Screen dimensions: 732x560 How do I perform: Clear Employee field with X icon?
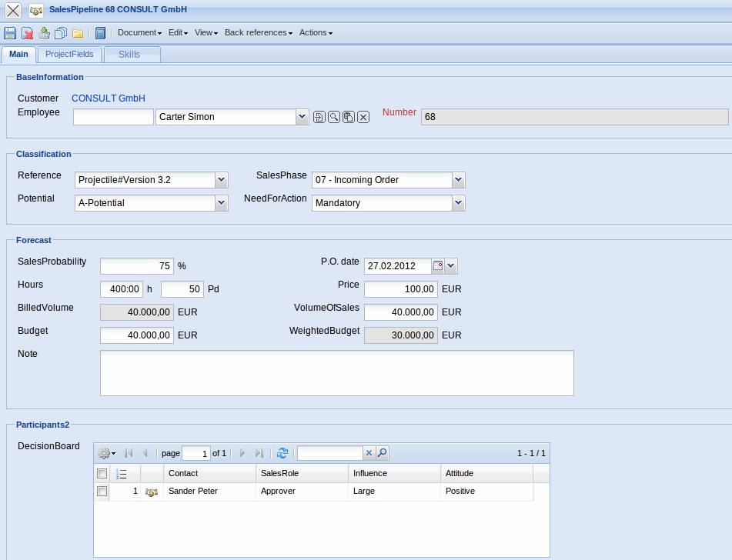click(x=363, y=117)
